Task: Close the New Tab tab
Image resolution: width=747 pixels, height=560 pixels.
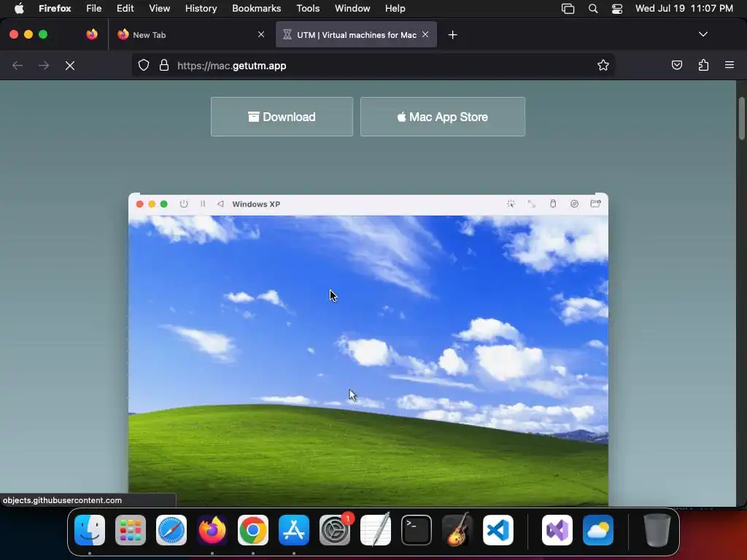Action: pos(261,34)
